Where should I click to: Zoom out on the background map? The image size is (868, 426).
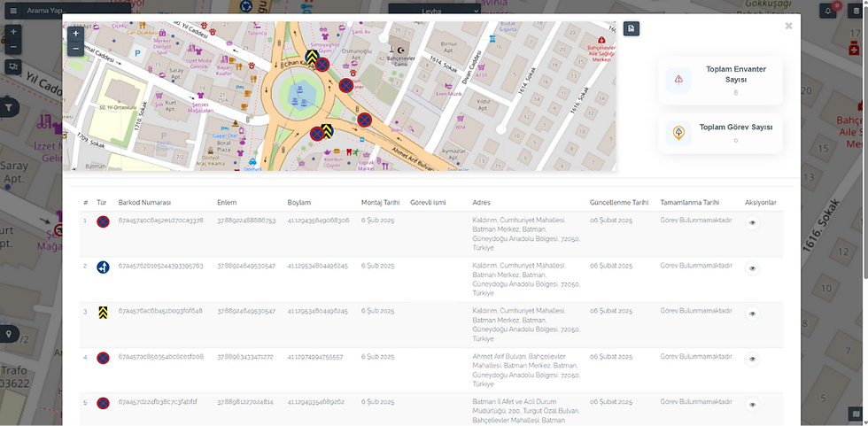point(12,47)
